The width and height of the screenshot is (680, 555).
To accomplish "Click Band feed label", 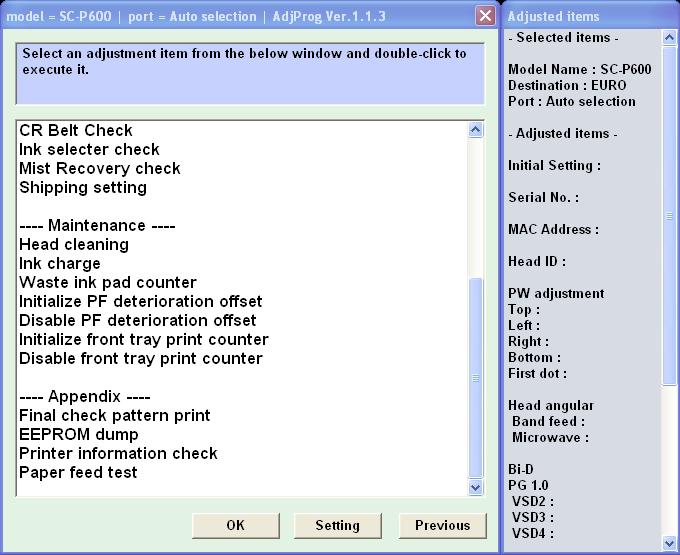I will 549,421.
